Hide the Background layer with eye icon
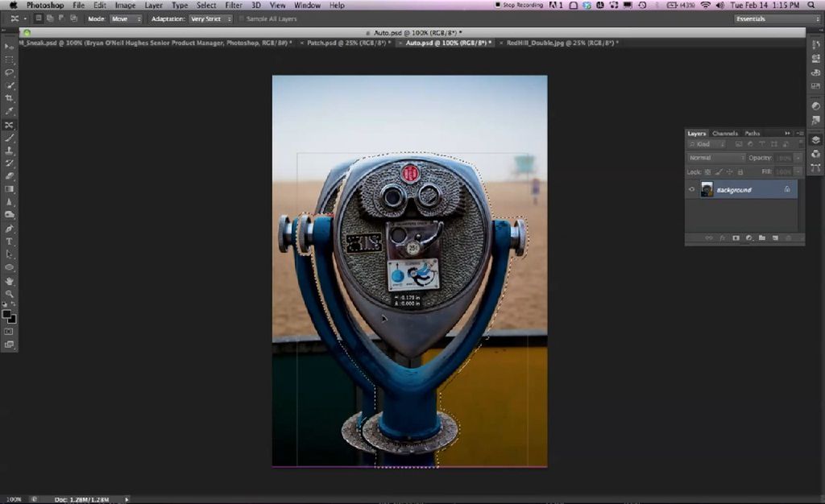 click(x=692, y=190)
